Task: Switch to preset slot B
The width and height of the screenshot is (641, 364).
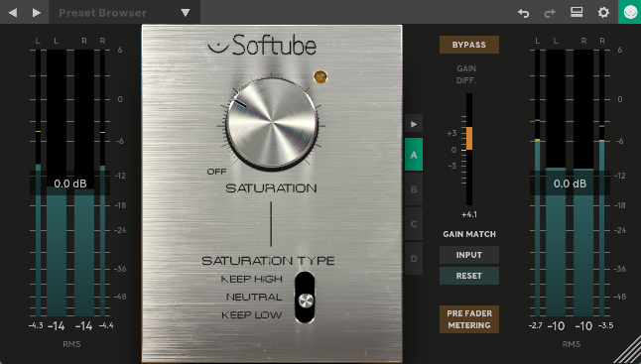Action: (x=414, y=189)
